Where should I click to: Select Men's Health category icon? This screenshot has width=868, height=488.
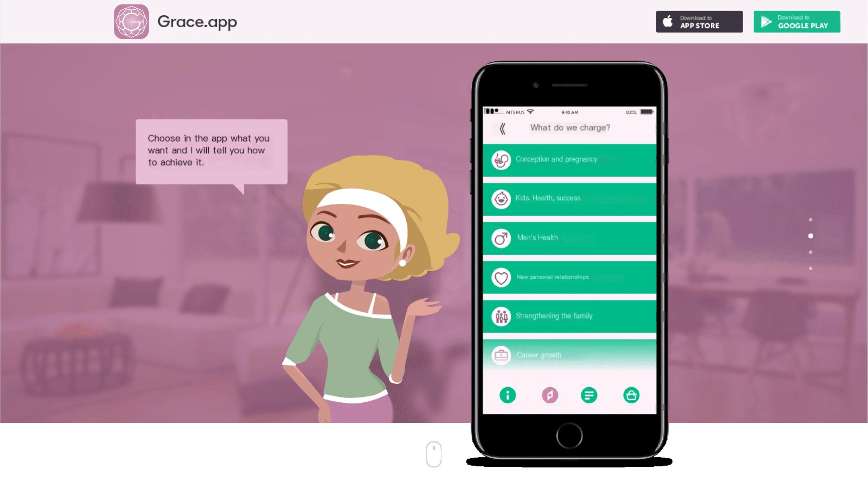502,237
